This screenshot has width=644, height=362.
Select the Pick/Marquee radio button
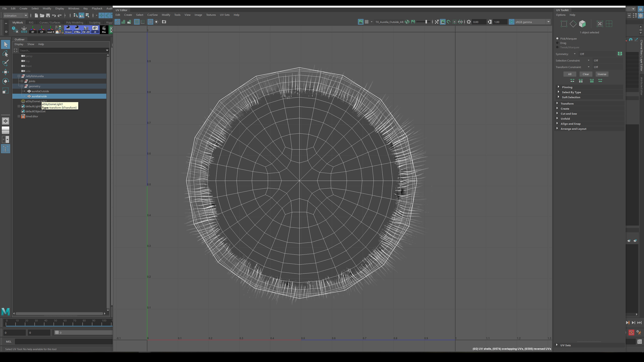[557, 39]
